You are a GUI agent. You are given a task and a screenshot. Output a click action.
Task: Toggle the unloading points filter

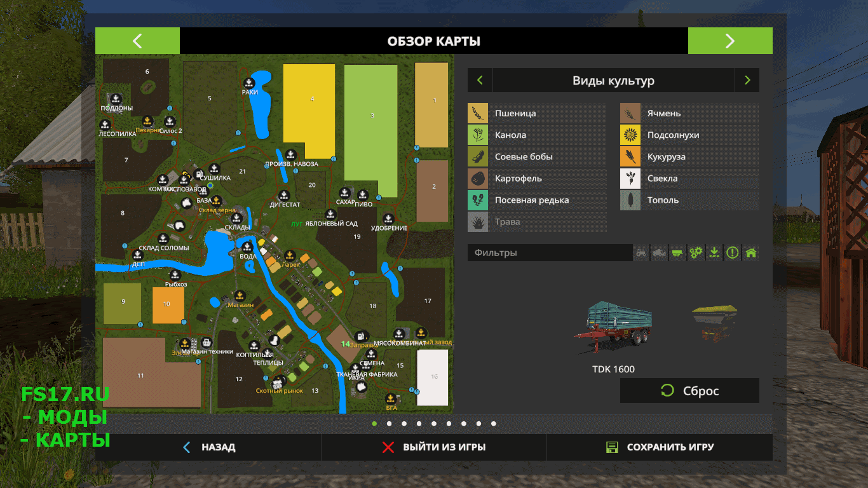coord(714,253)
